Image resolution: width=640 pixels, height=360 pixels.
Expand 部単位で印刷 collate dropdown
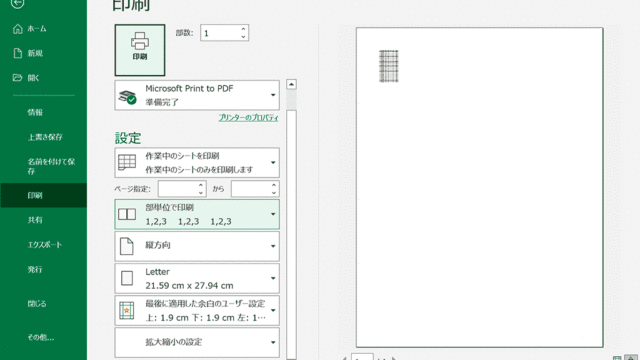197,214
